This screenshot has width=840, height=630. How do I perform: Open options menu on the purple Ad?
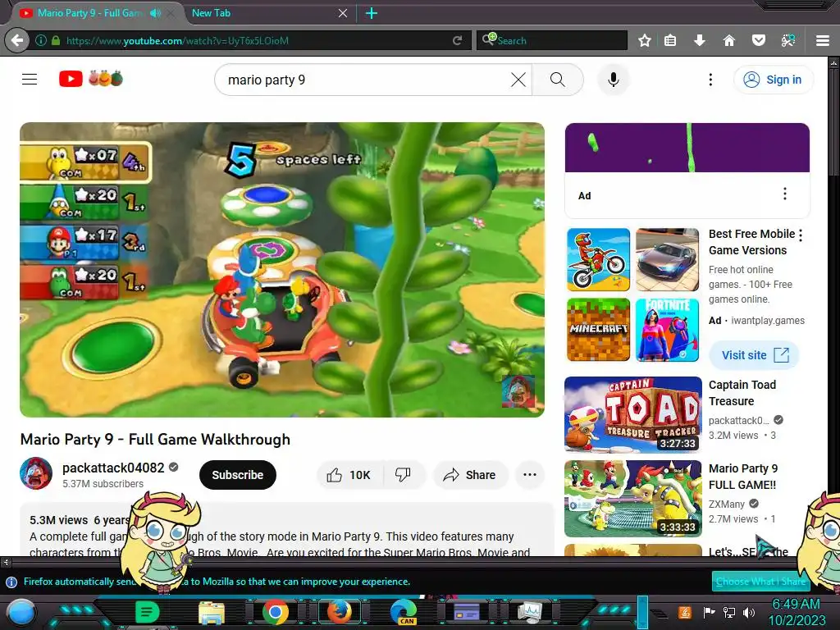pyautogui.click(x=785, y=194)
